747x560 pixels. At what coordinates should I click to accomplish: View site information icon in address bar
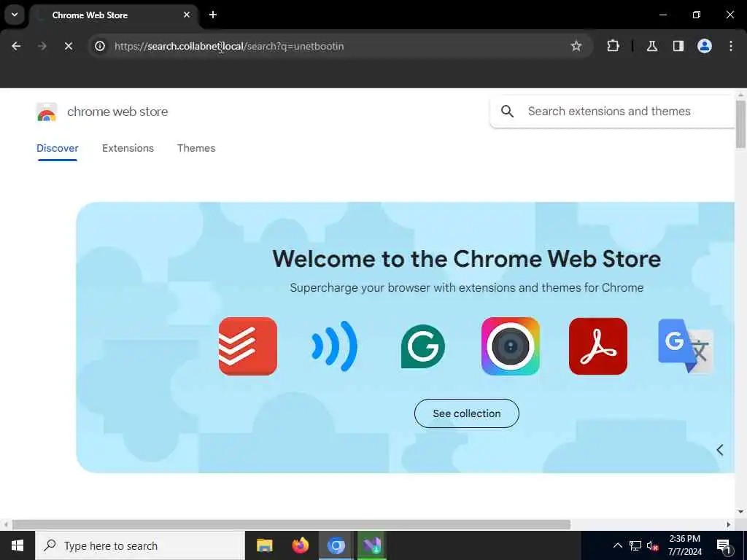[x=99, y=46]
